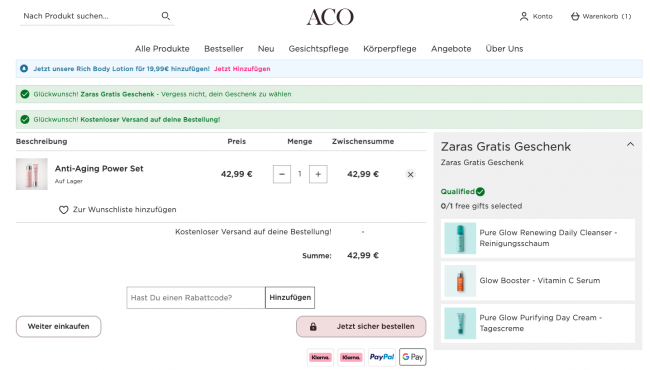Viewport: 650px width, 370px height.
Task: Decrease quantity with minus button
Action: pyautogui.click(x=281, y=174)
